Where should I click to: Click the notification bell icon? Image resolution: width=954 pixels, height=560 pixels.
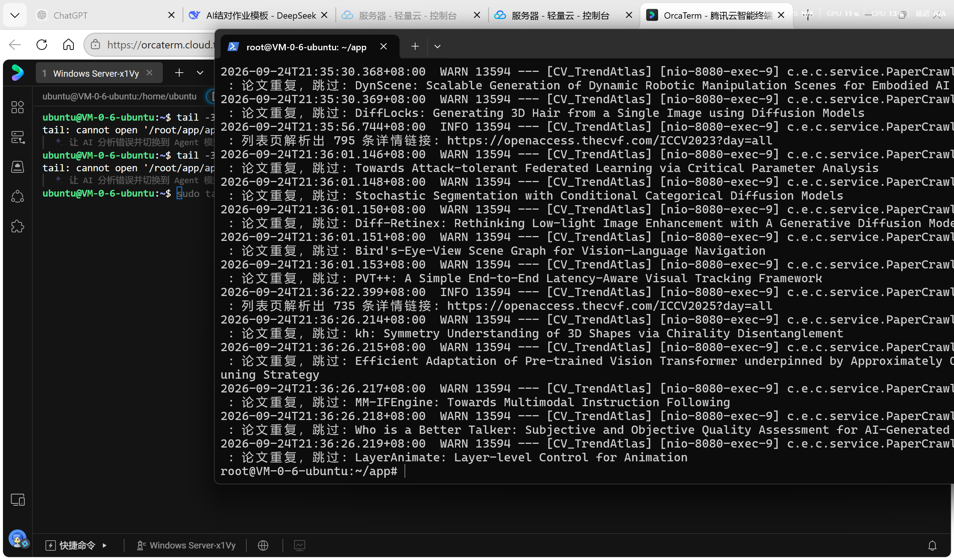(x=932, y=545)
